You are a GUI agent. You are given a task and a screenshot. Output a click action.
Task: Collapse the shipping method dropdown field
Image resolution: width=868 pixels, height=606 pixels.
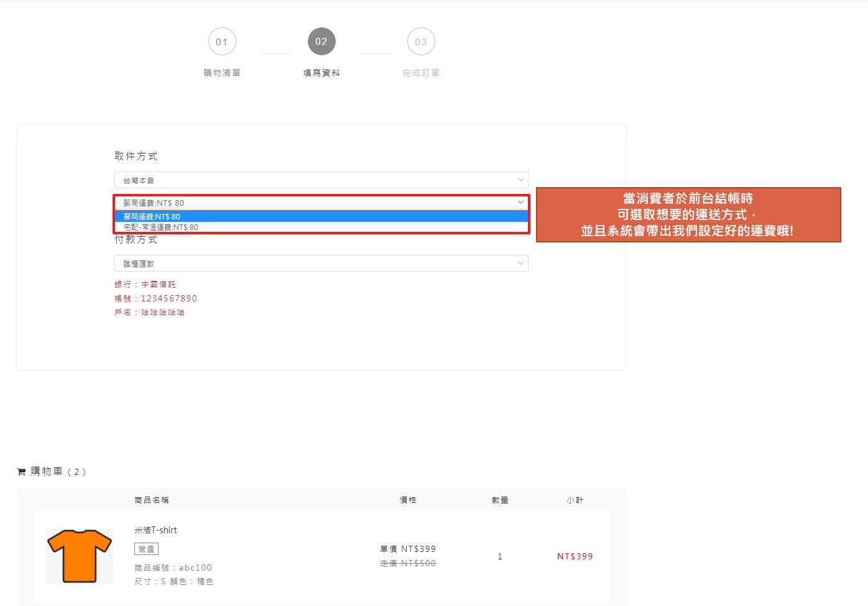(321, 203)
